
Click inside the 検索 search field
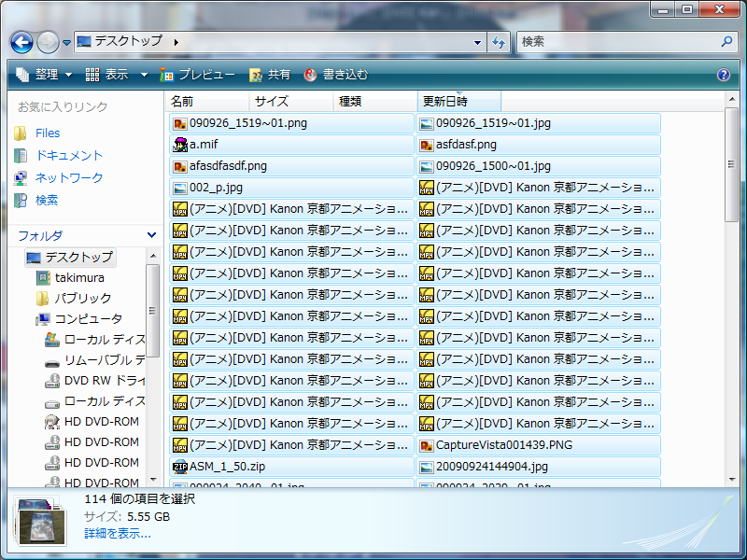(x=619, y=42)
